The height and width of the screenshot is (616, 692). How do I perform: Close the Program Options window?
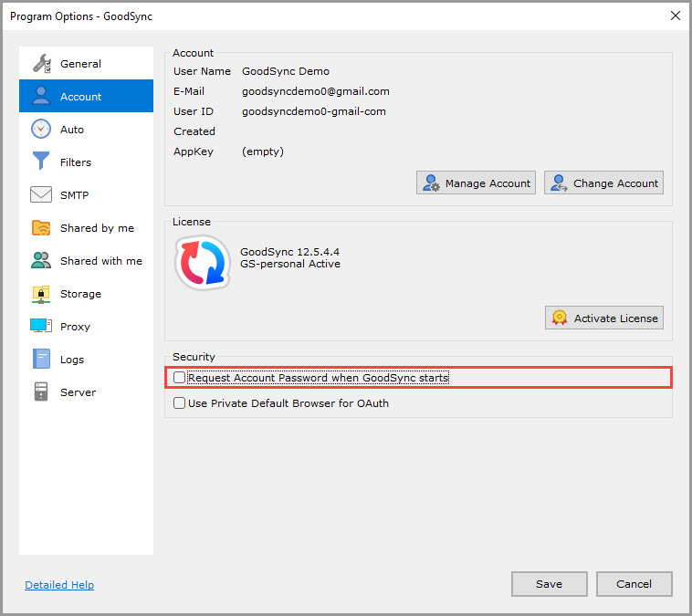pyautogui.click(x=676, y=16)
